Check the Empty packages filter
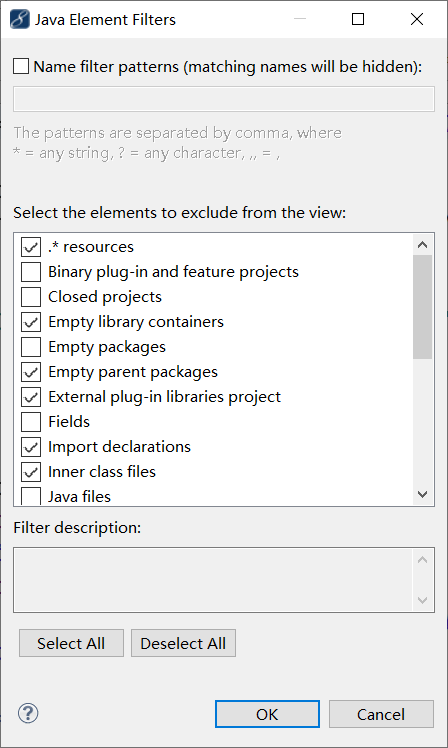 (31, 347)
